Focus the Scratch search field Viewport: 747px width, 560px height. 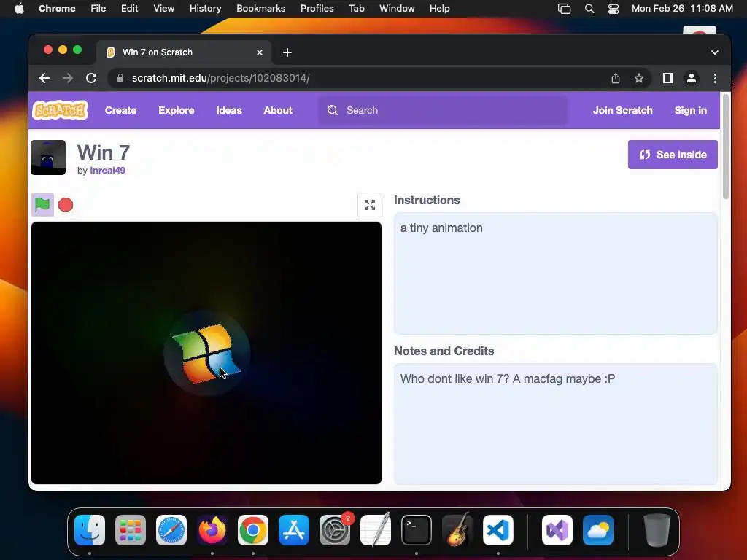coord(443,110)
